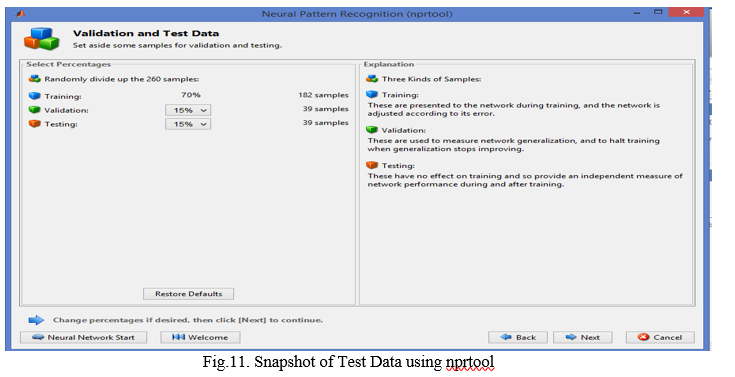Cancel the nprtool wizard
735x377 pixels.
click(660, 337)
